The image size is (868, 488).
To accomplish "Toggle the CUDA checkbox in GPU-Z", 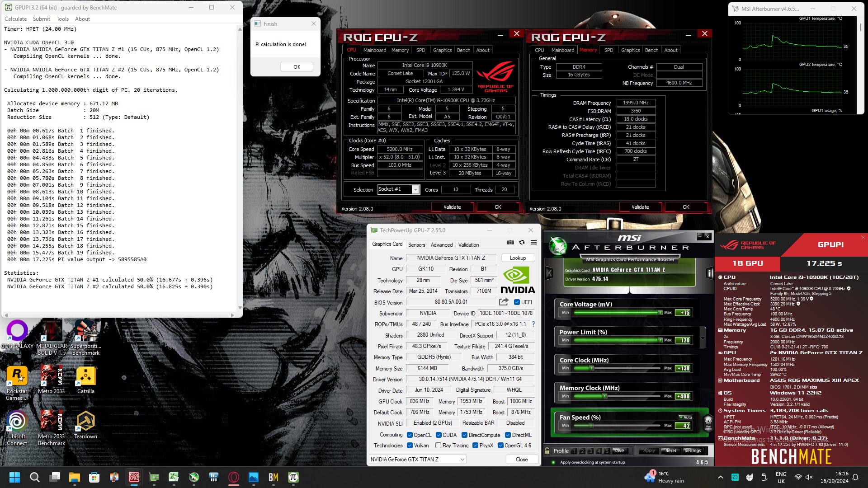I will [439, 435].
